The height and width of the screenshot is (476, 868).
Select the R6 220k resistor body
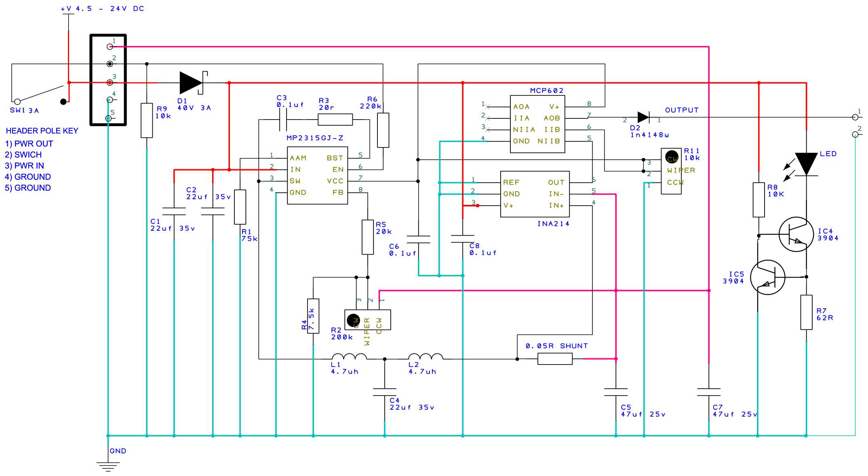(x=383, y=130)
